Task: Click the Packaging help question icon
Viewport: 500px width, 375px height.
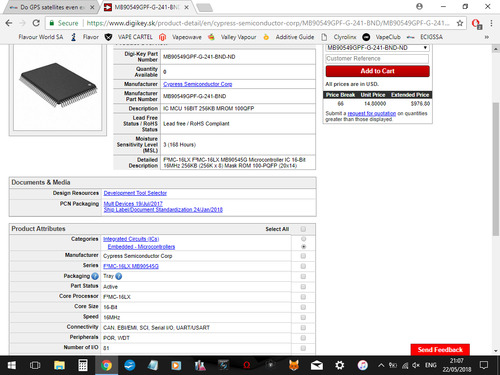Action: point(95,276)
